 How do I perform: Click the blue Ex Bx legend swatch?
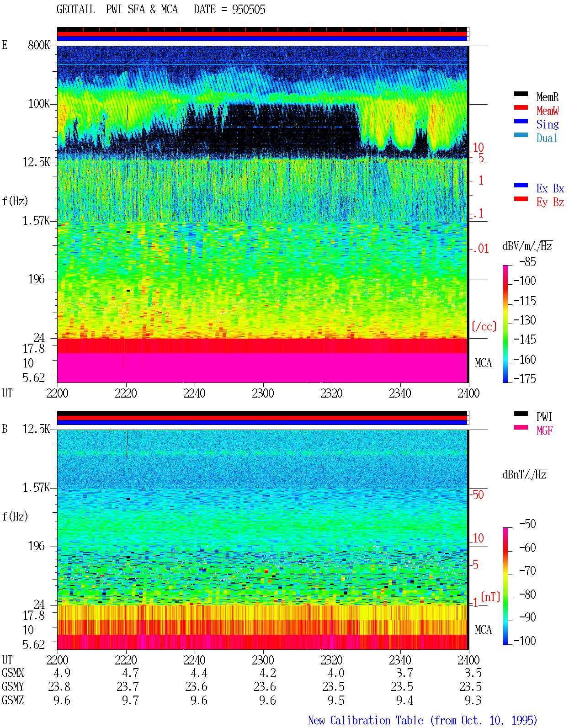click(521, 185)
